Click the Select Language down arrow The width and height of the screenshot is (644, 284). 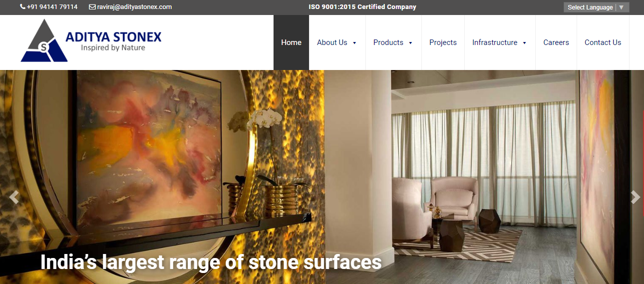point(622,7)
